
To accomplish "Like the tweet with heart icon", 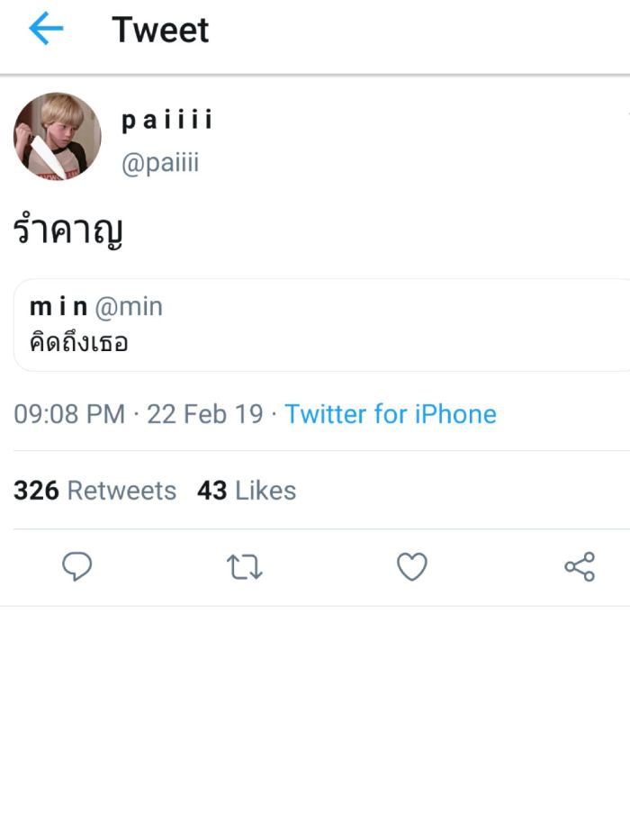I will point(412,566).
